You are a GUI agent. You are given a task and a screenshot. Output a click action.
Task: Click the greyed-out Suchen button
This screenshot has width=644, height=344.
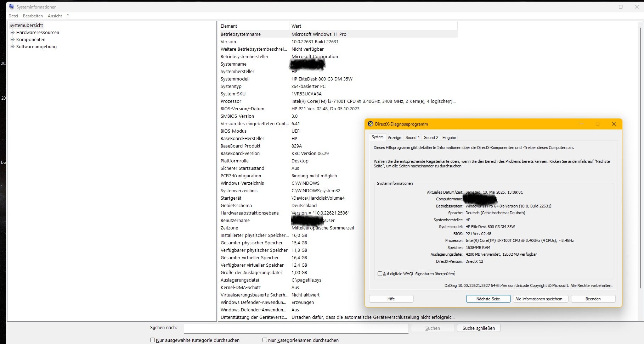click(x=433, y=328)
